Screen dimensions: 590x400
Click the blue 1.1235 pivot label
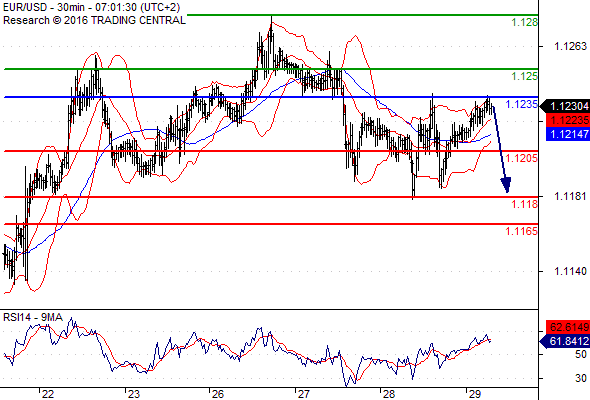tap(522, 105)
